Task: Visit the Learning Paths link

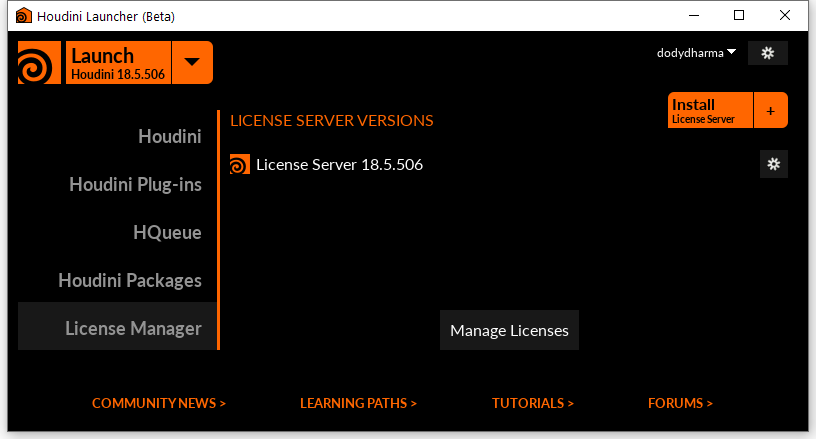Action: (358, 403)
